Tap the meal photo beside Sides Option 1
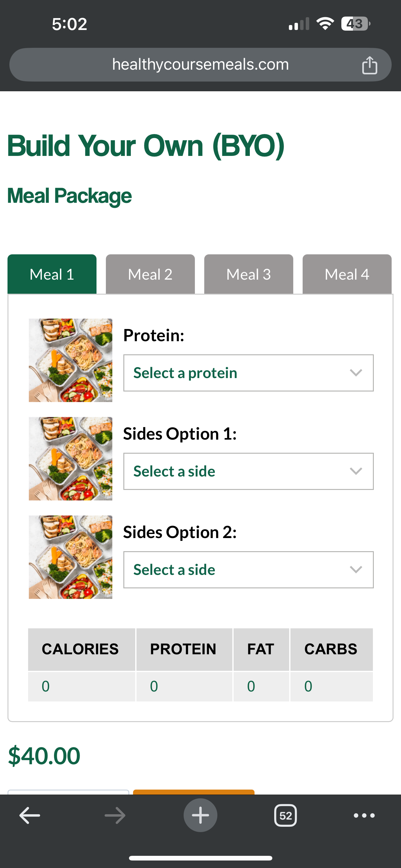This screenshot has width=401, height=868. point(70,459)
